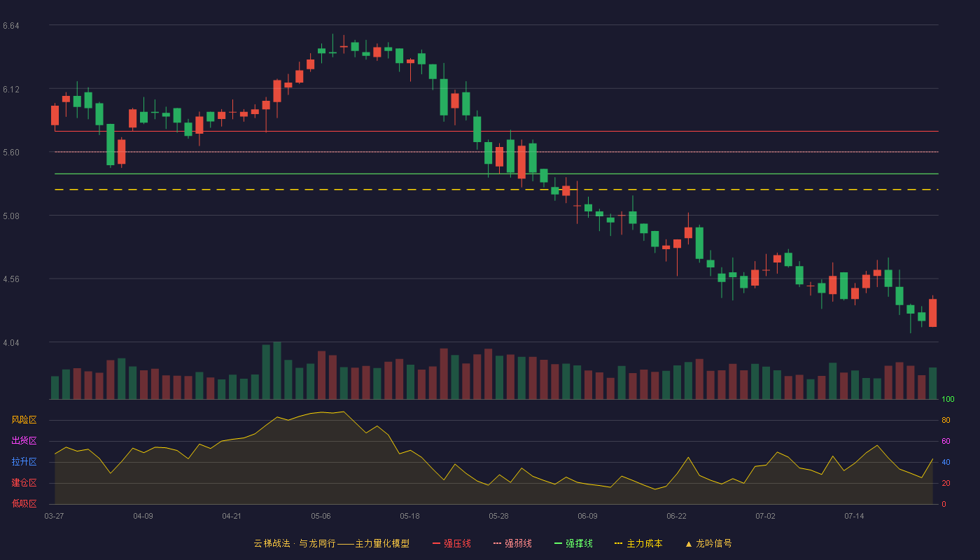Click the 03-27 date axis label
Viewport: 980px width, 560px height.
pos(54,516)
